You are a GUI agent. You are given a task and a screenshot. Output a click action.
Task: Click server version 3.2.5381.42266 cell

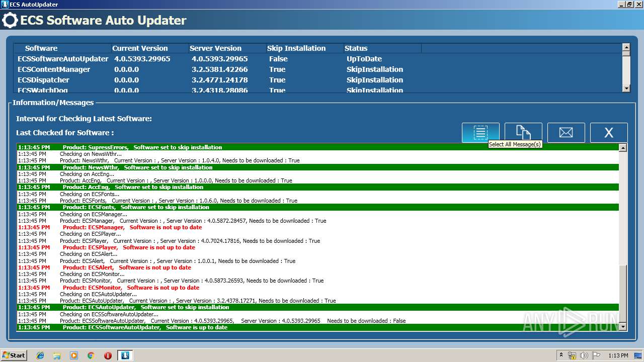(219, 69)
